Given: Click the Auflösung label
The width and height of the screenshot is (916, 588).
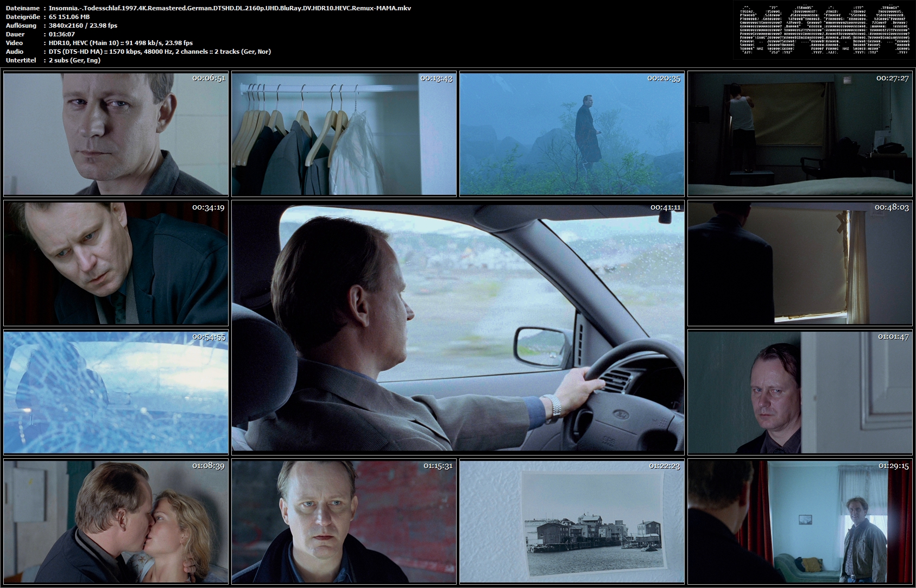Looking at the screenshot, I should click(21, 26).
